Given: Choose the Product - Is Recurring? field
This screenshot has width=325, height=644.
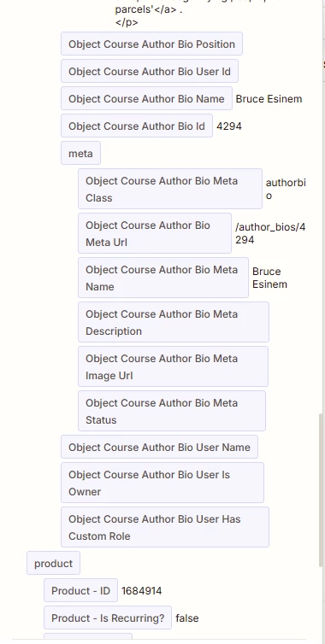Looking at the screenshot, I should tap(108, 618).
